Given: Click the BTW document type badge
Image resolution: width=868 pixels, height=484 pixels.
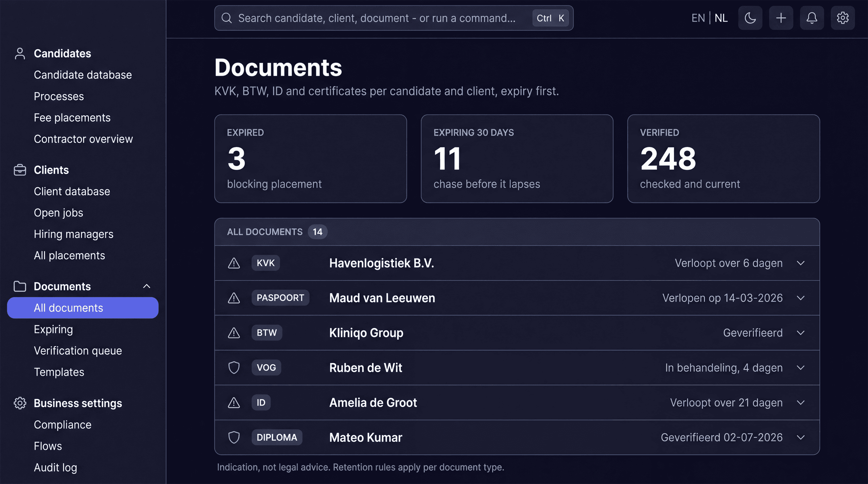Looking at the screenshot, I should [x=267, y=333].
